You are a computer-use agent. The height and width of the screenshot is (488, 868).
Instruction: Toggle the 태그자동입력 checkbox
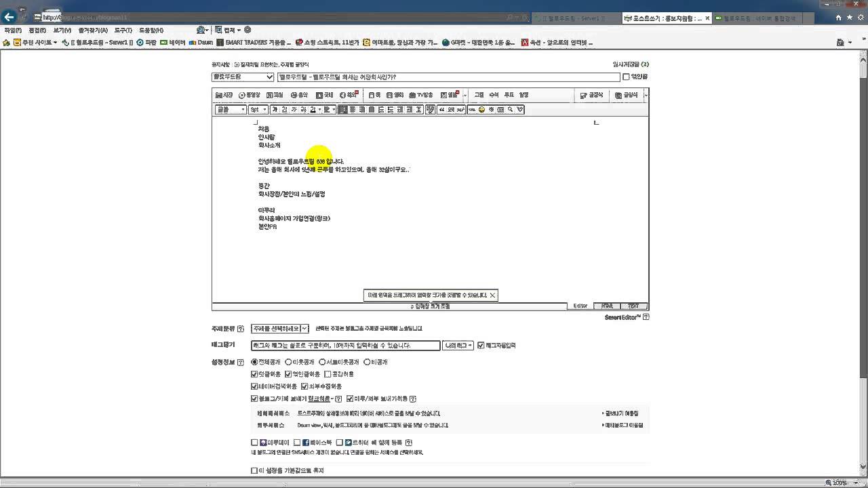[481, 346]
